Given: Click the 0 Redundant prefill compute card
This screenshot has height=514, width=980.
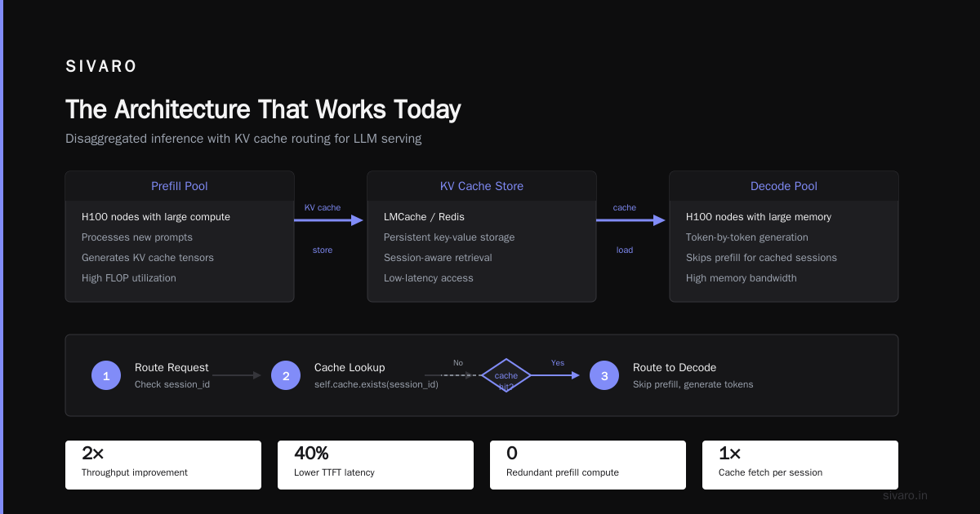Looking at the screenshot, I should pyautogui.click(x=588, y=465).
